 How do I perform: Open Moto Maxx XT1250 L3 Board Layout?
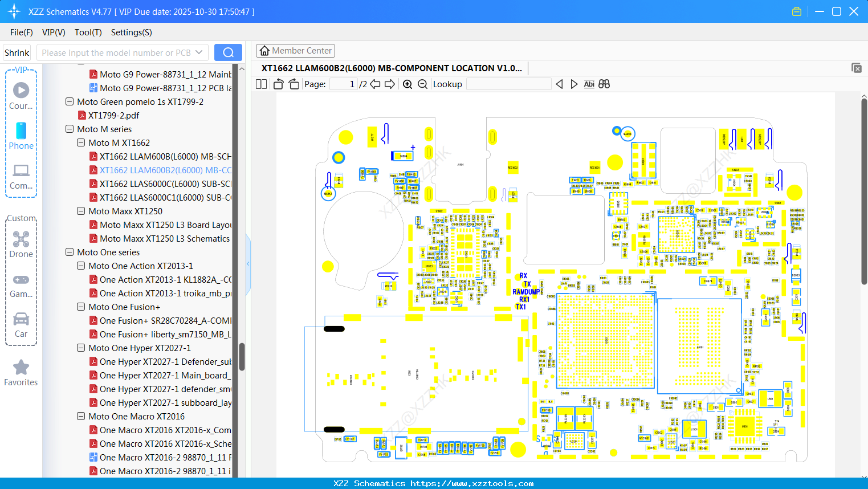pos(161,225)
